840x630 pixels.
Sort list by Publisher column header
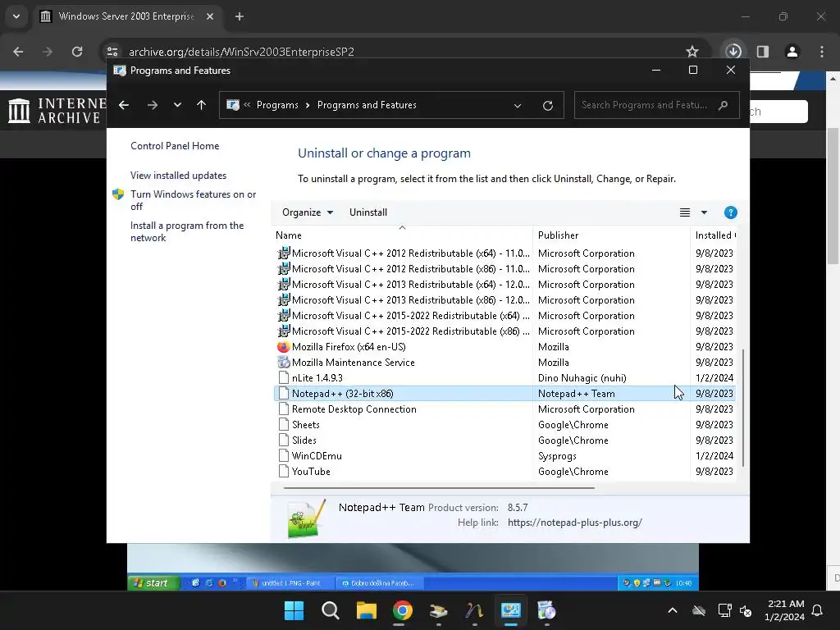click(611, 235)
